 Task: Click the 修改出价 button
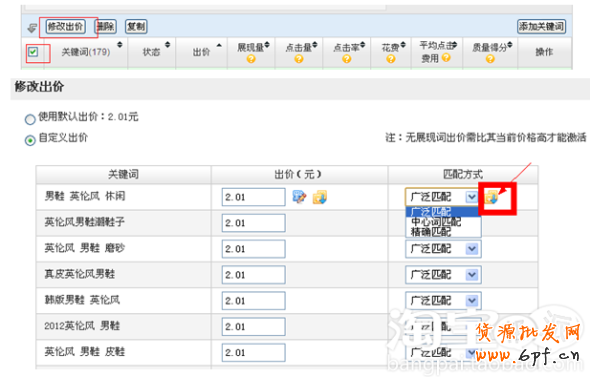[65, 26]
